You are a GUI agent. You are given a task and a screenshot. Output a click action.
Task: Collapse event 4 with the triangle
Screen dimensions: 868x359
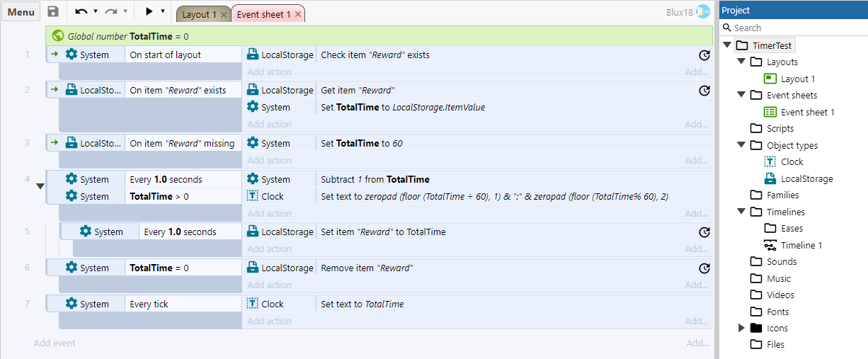40,186
